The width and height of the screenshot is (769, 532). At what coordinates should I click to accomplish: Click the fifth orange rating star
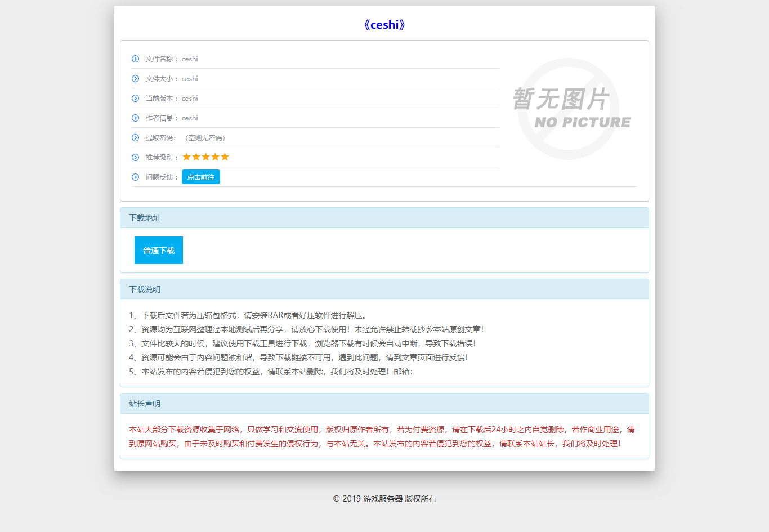225,157
